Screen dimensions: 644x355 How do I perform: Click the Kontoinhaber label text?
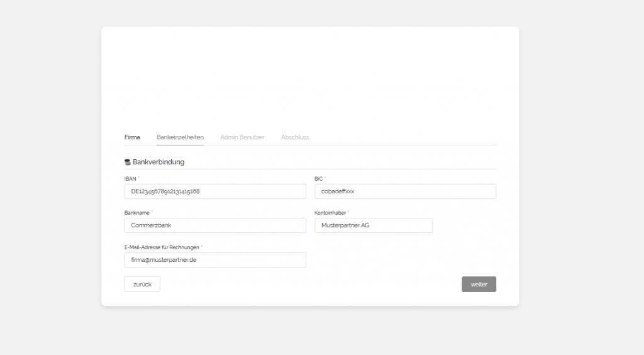coord(330,213)
